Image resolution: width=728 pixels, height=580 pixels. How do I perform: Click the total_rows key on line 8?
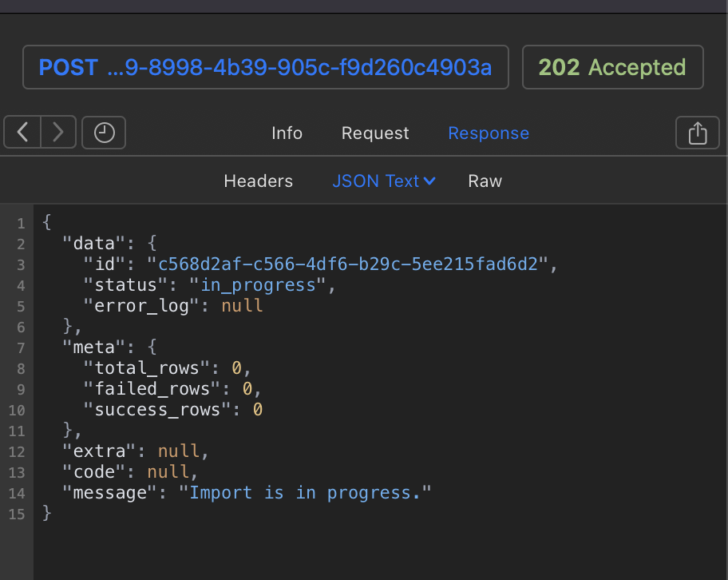(146, 368)
